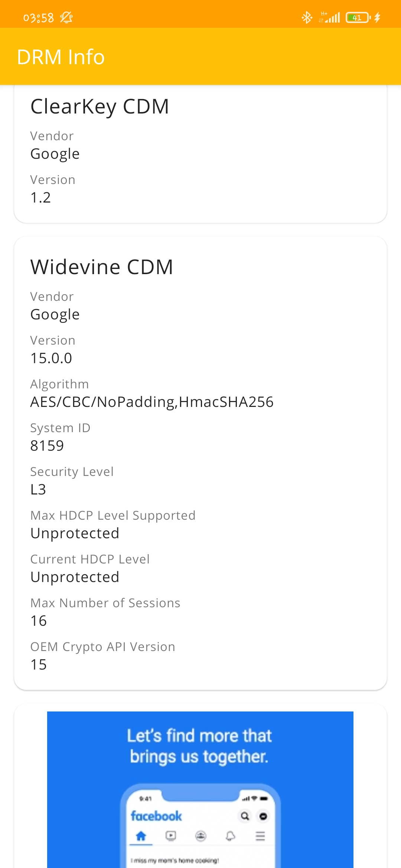The image size is (401, 868).
Task: Tap the Facebook ad home icon
Action: (141, 836)
